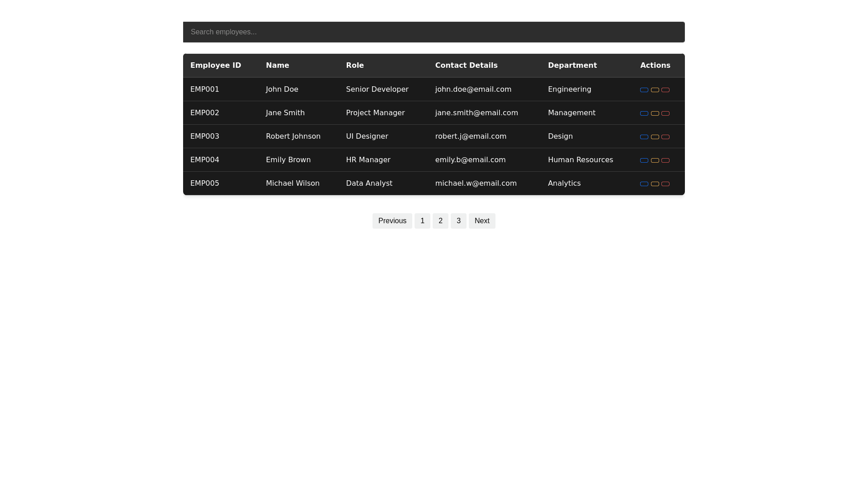The image size is (868, 488).
Task: Click blue action button for Robert Johnson
Action: pos(644,137)
